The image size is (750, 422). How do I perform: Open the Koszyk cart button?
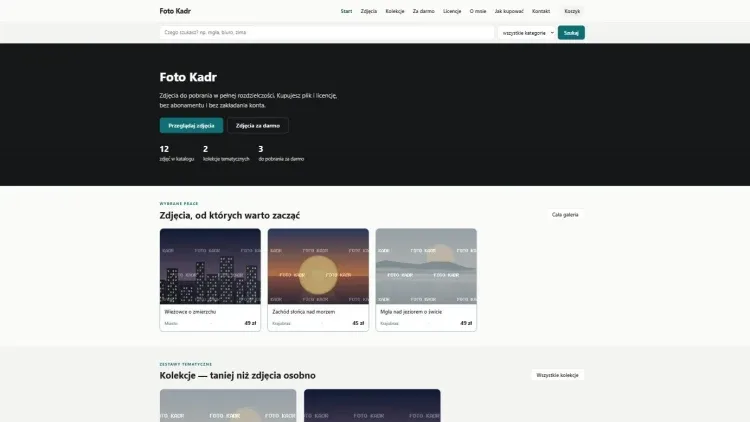tap(572, 11)
